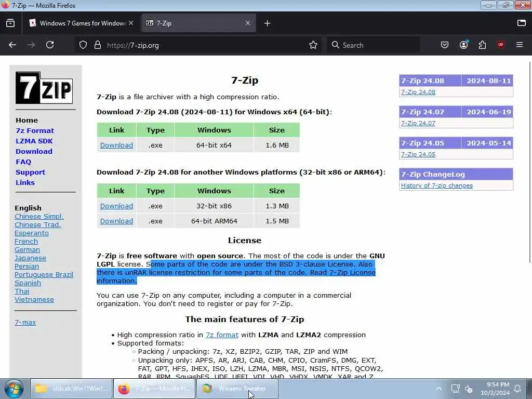532x399 pixels.
Task: Open the Firefox hamburger menu
Action: (520, 45)
